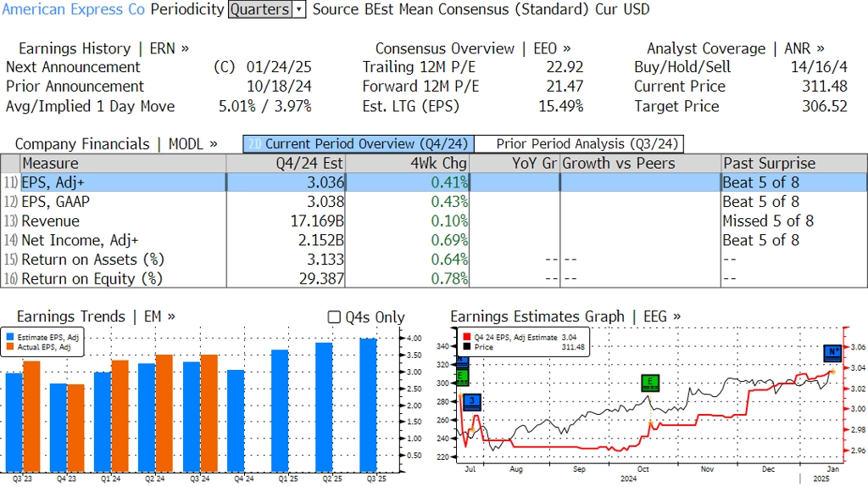Open the Periodicity Quarters dropdown arrow

coord(299,9)
